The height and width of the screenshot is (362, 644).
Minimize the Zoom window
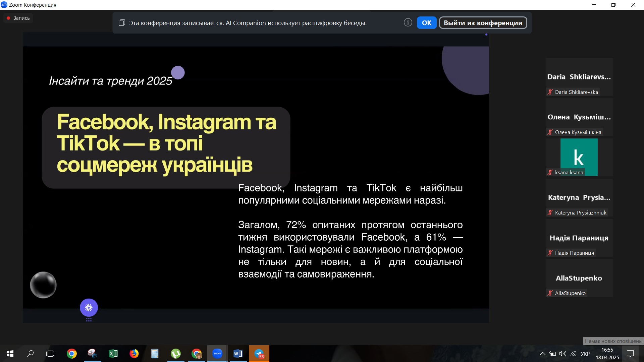[594, 5]
